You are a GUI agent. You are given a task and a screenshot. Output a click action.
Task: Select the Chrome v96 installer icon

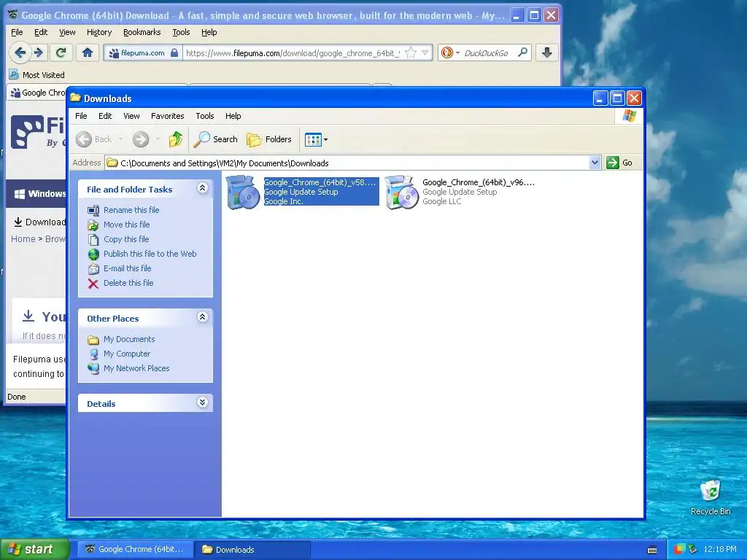[x=402, y=192]
